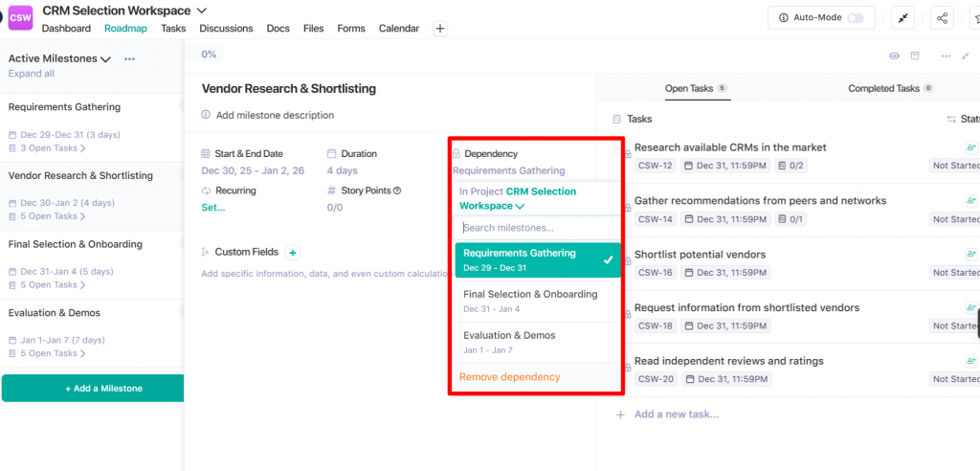Viewport: 980px width, 471px height.
Task: Select Evaluation & Demos in dependency list
Action: 538,342
